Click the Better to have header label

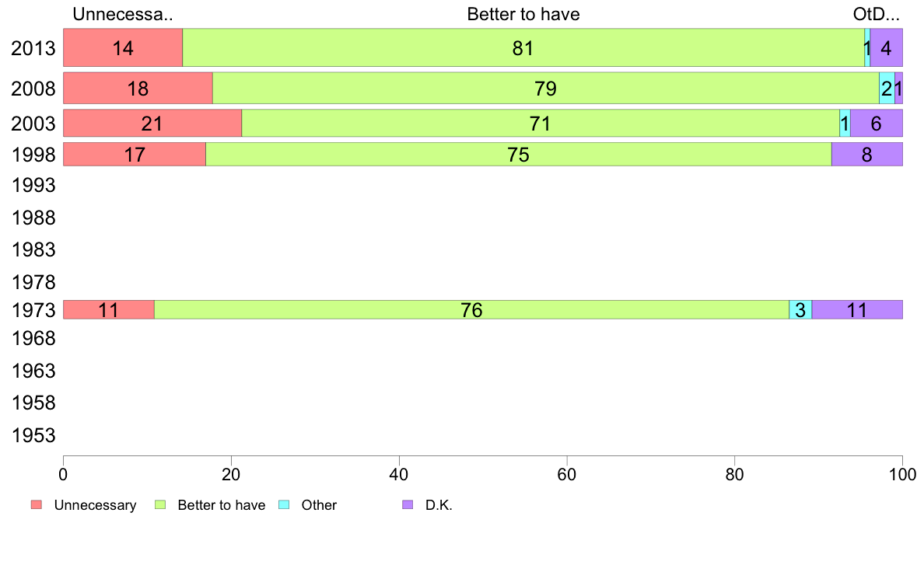pyautogui.click(x=523, y=14)
